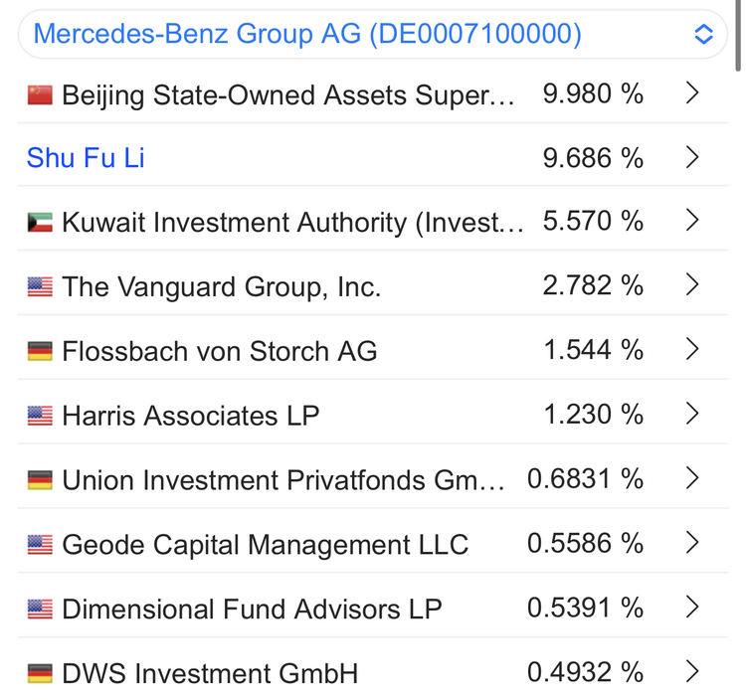Click the German flag beside Union Investment Privatfonds
Image resolution: width=746 pixels, height=700 pixels.
tap(40, 480)
